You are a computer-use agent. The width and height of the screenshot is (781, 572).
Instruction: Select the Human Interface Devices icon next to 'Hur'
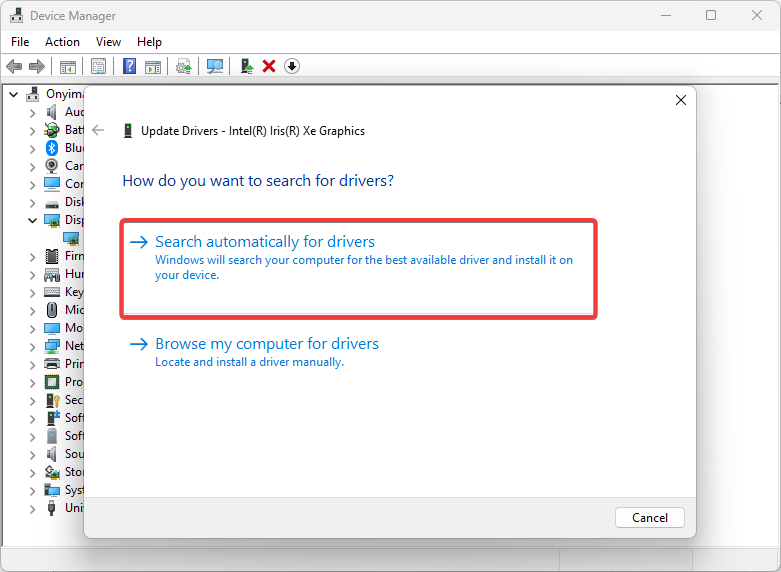tap(52, 275)
